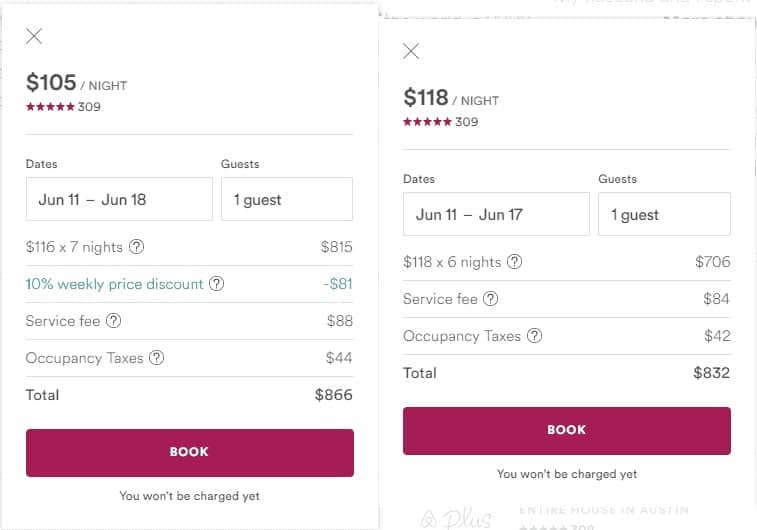Expand the right 1 guest selector
The height and width of the screenshot is (530, 757).
point(664,214)
